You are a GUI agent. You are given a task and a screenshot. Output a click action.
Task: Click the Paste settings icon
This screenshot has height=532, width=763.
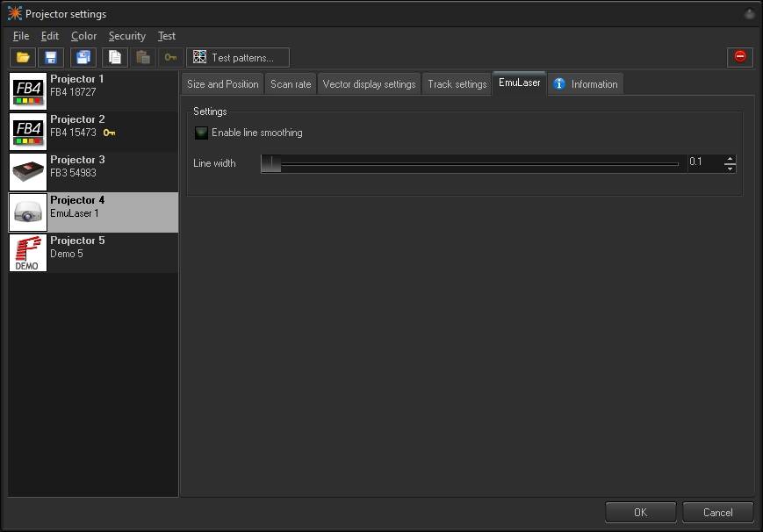pyautogui.click(x=142, y=57)
